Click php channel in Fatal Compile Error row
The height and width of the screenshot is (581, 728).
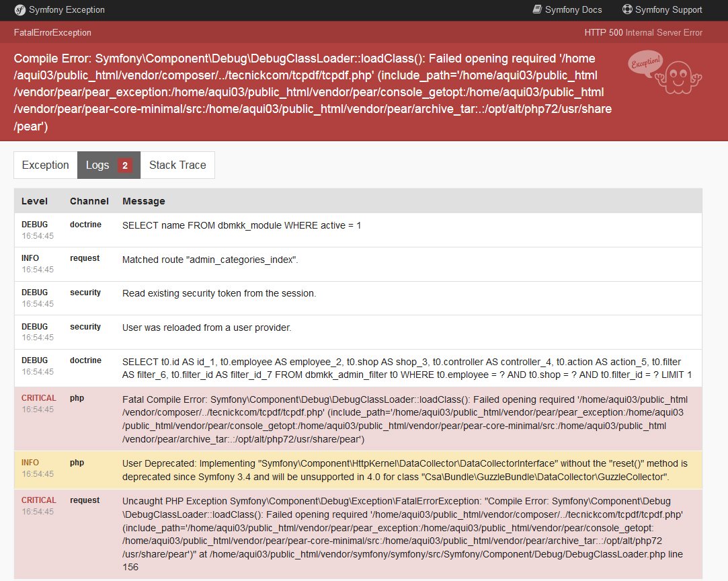[x=77, y=398]
